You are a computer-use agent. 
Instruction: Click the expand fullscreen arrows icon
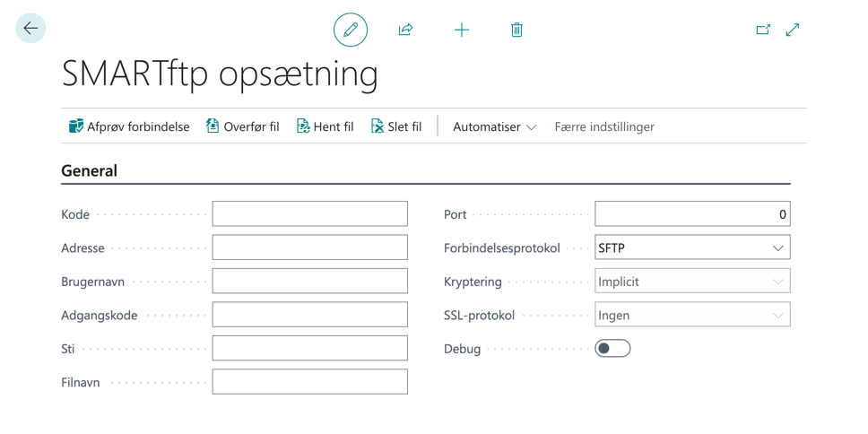[x=793, y=30]
